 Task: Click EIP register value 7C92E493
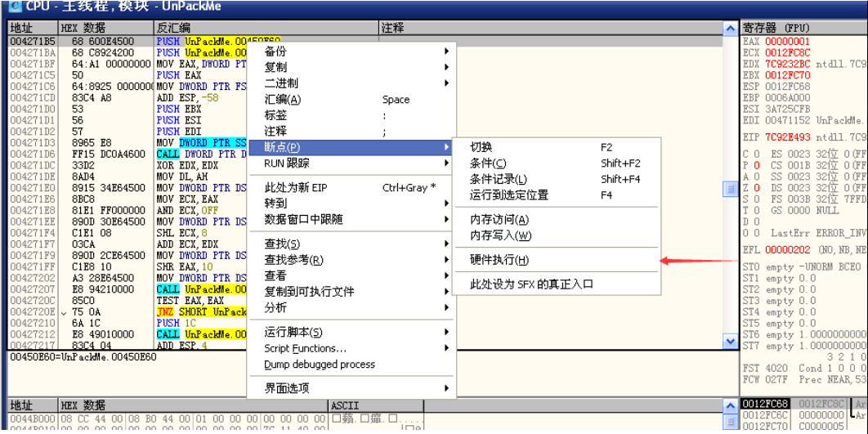click(787, 136)
